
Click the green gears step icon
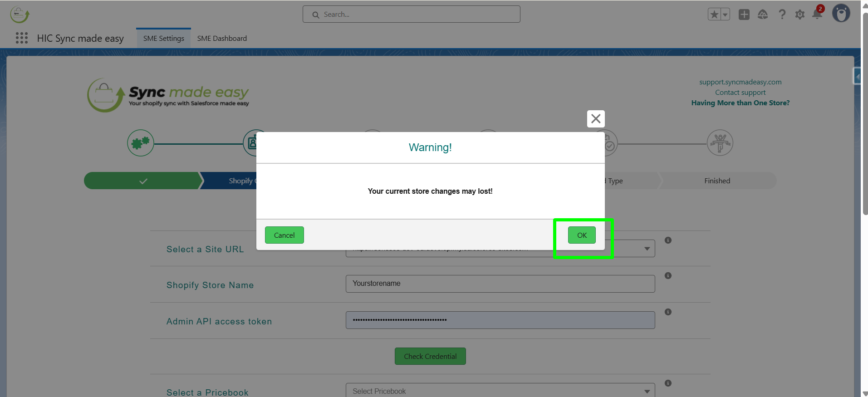[x=141, y=143]
